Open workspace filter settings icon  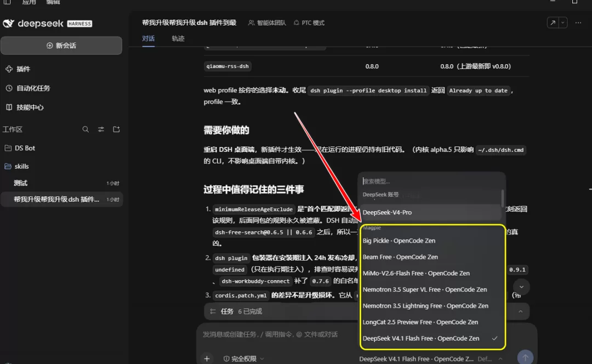(101, 129)
